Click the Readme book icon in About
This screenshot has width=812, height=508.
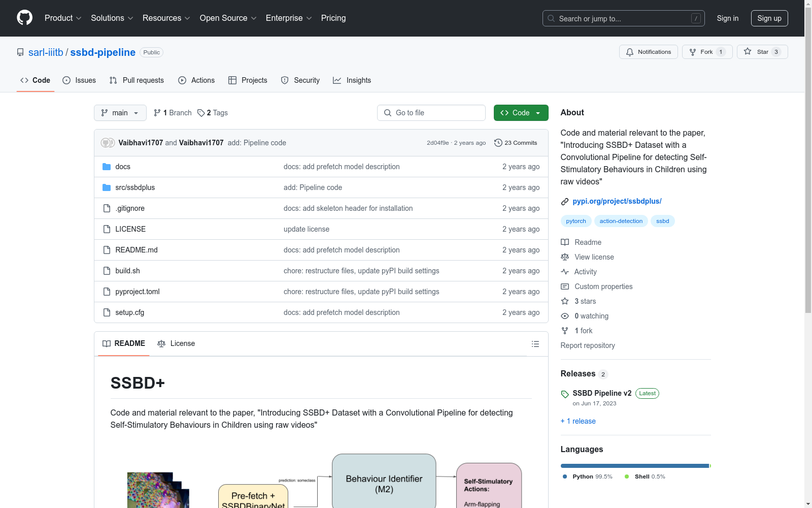[565, 242]
